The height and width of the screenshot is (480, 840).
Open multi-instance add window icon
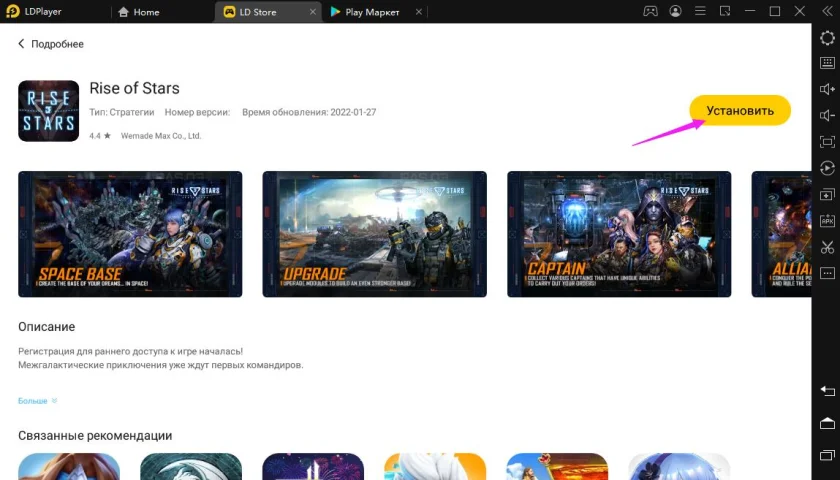point(827,194)
